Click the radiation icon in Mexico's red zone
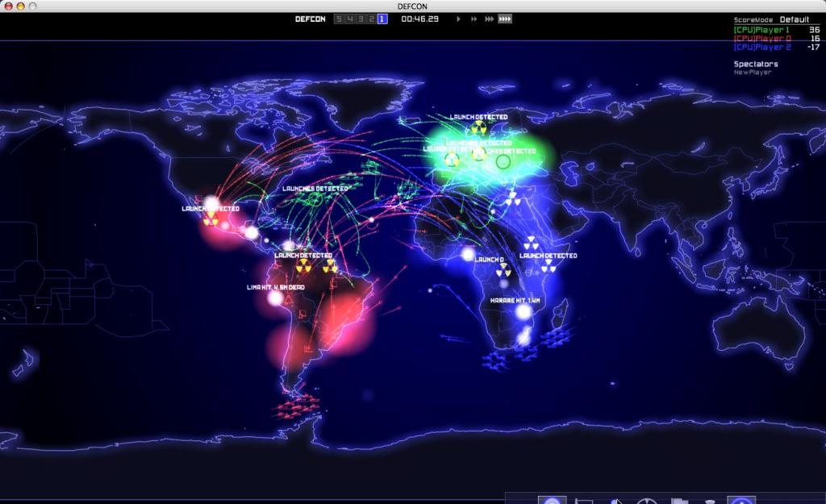 211,219
